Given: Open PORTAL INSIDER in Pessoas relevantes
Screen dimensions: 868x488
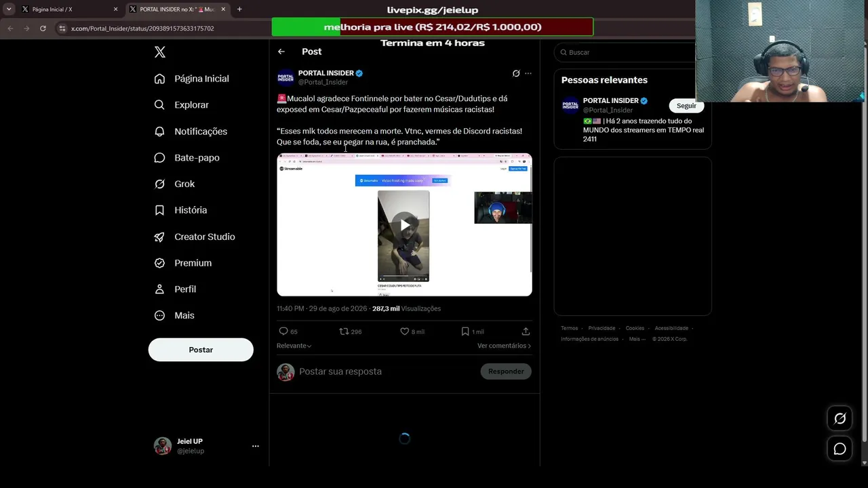Looking at the screenshot, I should (x=610, y=101).
